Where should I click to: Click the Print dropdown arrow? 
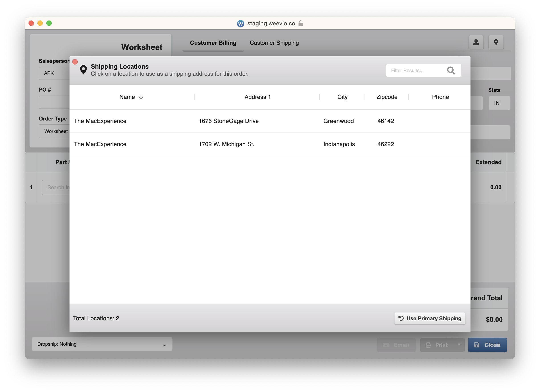tap(459, 344)
